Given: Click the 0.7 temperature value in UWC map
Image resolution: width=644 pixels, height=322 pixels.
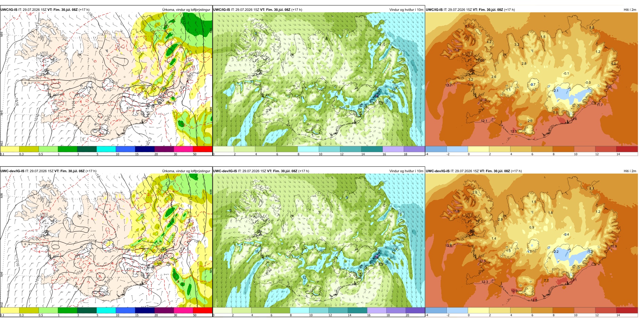Looking at the screenshot, I should click(533, 85).
